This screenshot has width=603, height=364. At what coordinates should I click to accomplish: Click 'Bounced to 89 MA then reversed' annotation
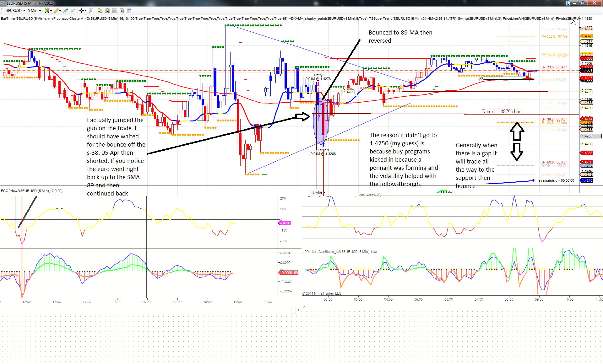[x=400, y=36]
